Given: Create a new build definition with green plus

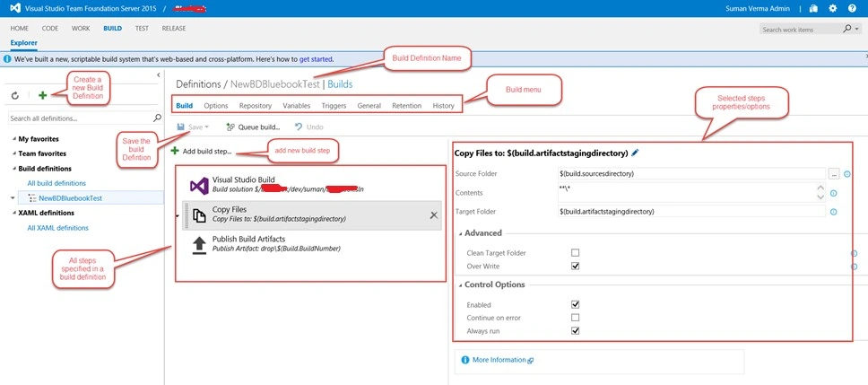Looking at the screenshot, I should [43, 95].
